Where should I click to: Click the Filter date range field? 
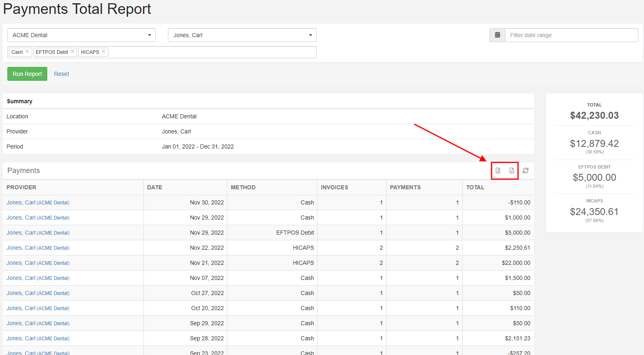[x=571, y=35]
